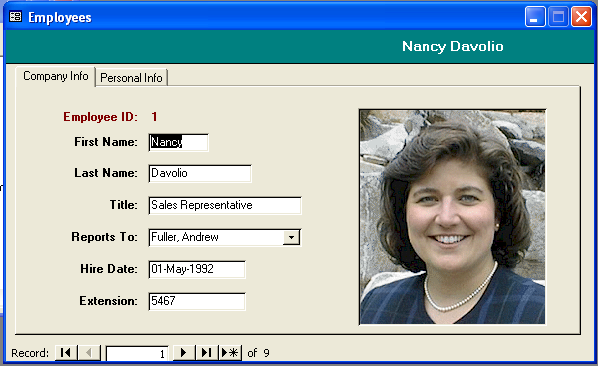Click the Hire Date field 01-May-1992
This screenshot has width=598, height=366.
(197, 269)
